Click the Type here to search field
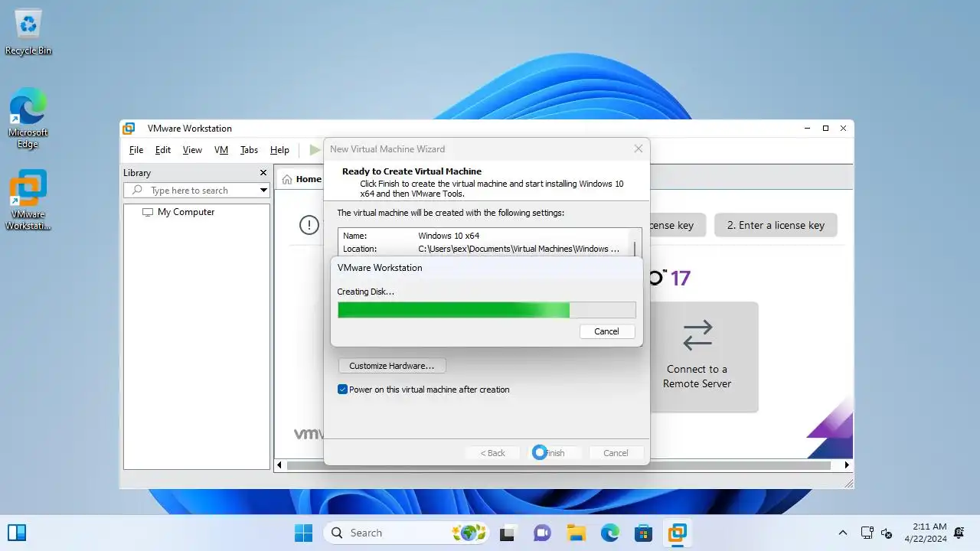 click(196, 190)
